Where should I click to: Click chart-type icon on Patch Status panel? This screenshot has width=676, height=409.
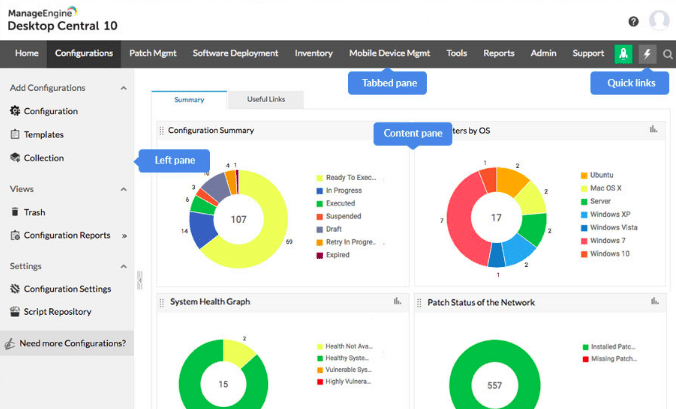[x=655, y=301]
